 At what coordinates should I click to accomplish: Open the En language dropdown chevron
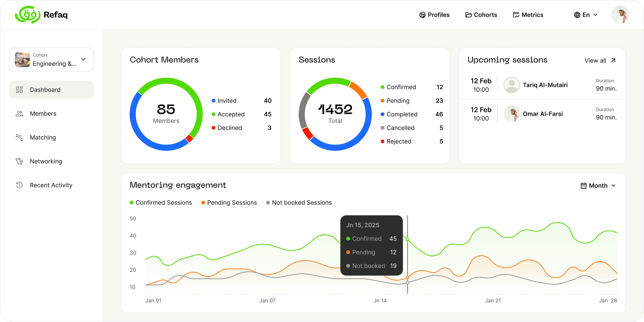point(596,15)
